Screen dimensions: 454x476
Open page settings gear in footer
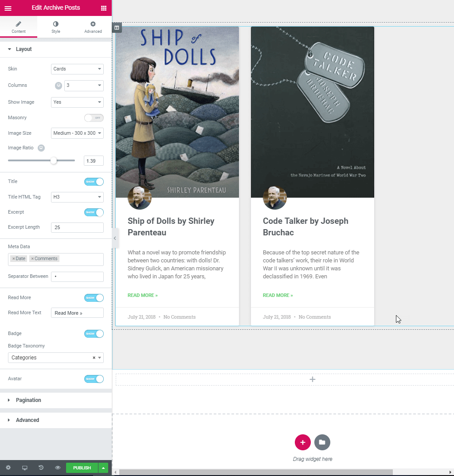click(x=8, y=468)
